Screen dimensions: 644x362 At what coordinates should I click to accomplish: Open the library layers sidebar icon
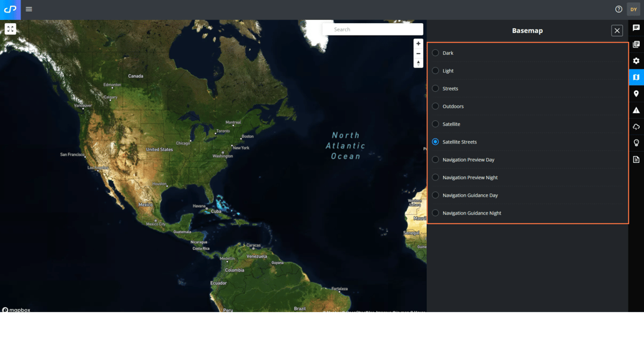(636, 44)
